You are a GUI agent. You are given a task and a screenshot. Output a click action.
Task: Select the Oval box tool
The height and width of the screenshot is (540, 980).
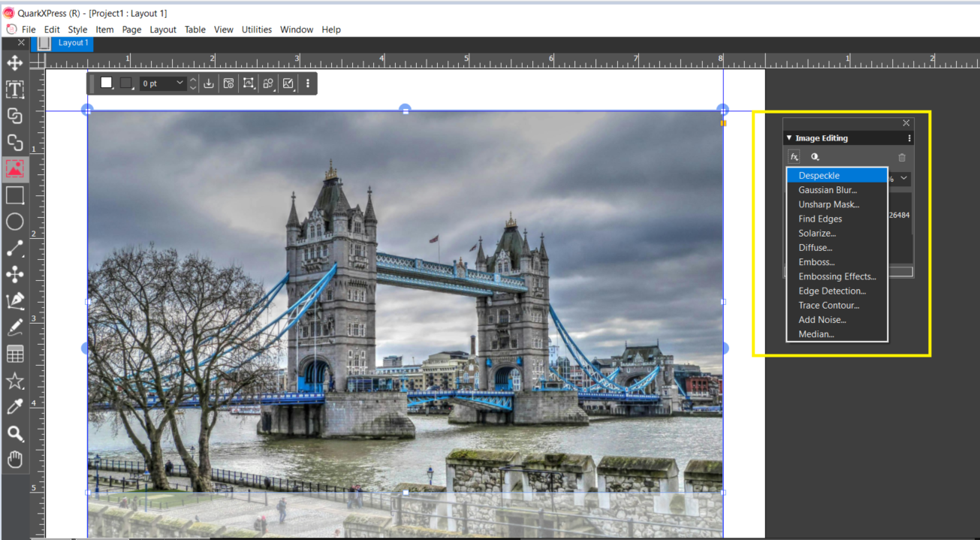click(15, 221)
